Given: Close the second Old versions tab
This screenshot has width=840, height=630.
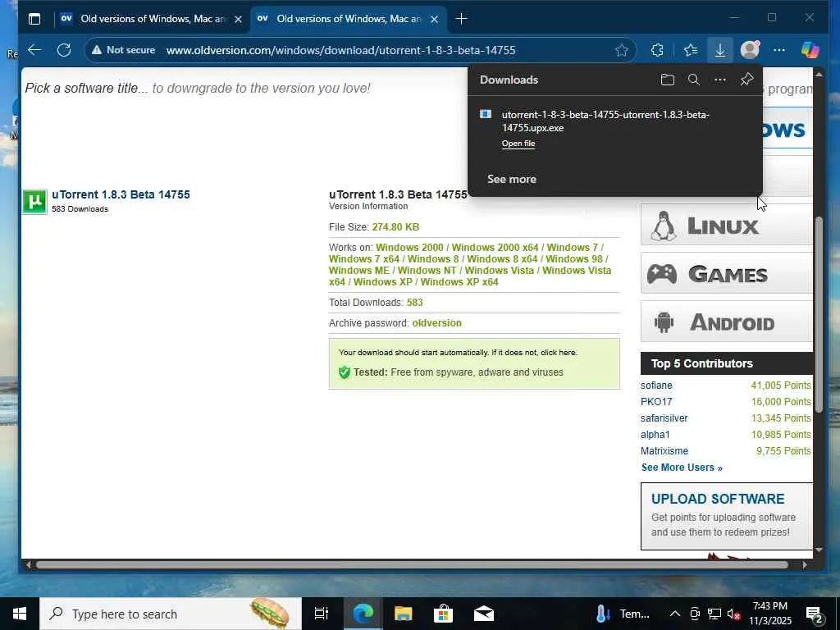Looking at the screenshot, I should (435, 20).
